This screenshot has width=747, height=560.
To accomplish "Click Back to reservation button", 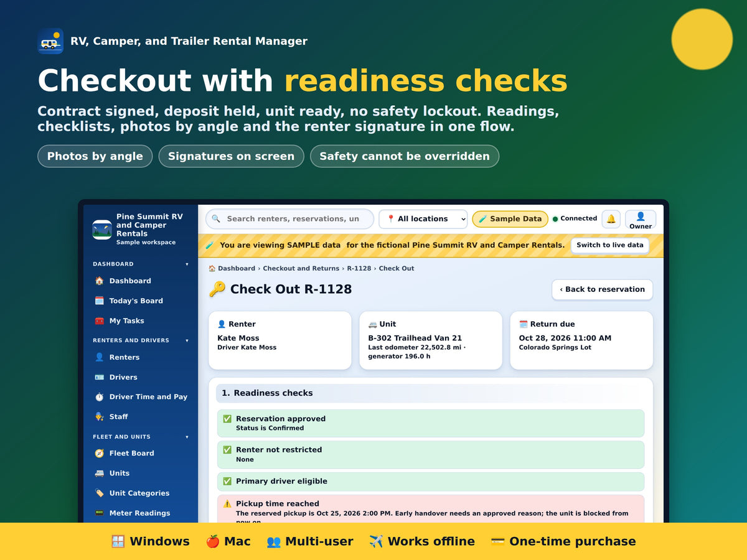I will [x=602, y=289].
